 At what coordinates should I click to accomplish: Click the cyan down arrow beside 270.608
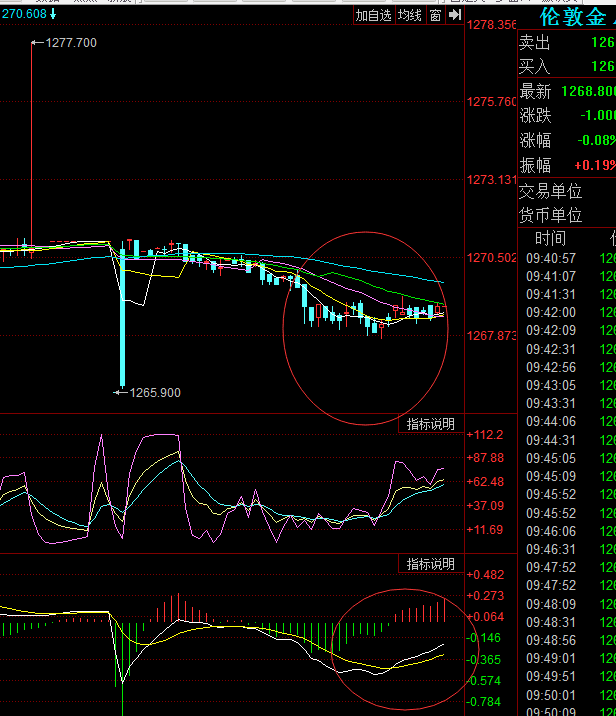pyautogui.click(x=52, y=14)
